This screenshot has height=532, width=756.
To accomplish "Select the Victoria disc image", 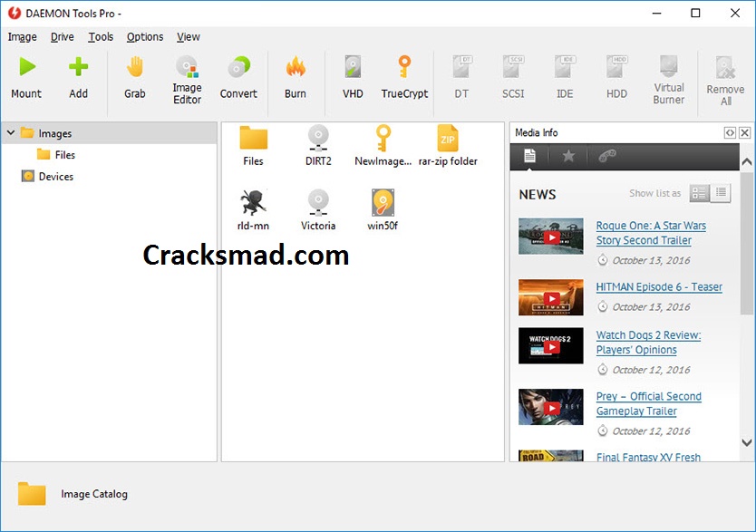I will (x=318, y=202).
